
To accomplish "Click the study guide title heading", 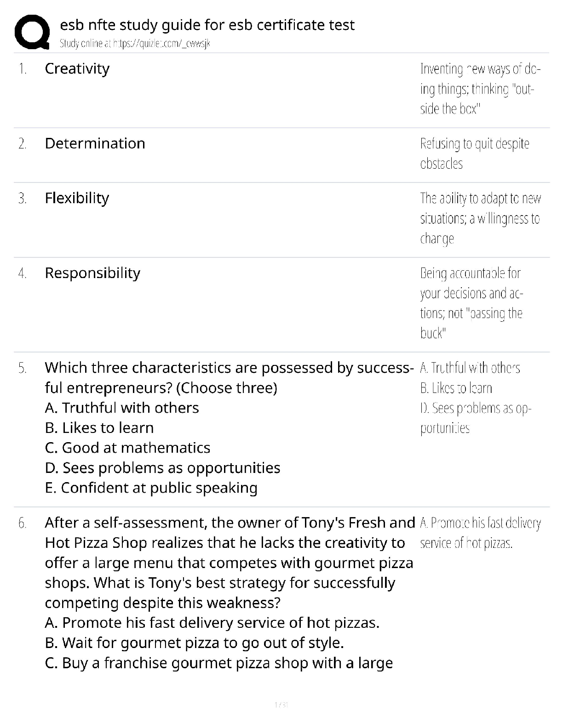I will (207, 25).
